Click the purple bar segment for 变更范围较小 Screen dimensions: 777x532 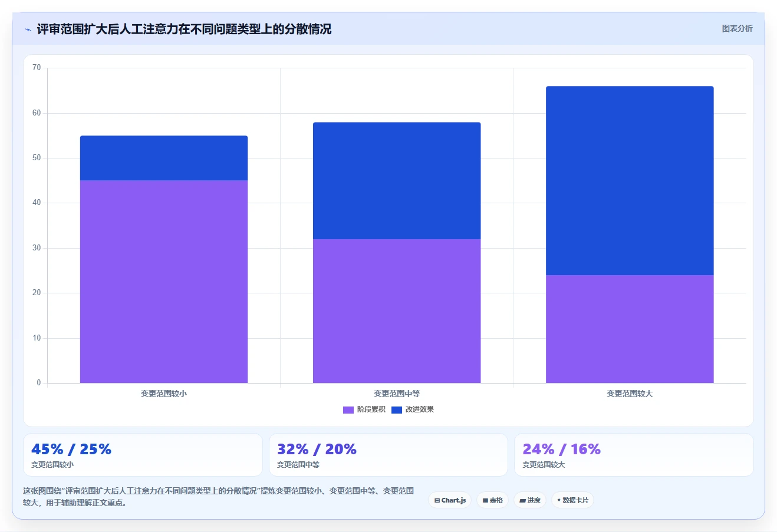point(164,282)
